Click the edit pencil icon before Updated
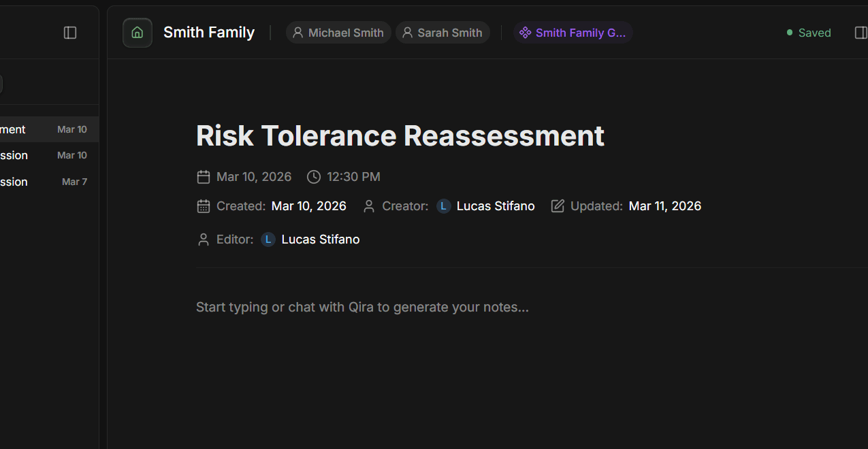Image resolution: width=868 pixels, height=449 pixels. pos(558,206)
